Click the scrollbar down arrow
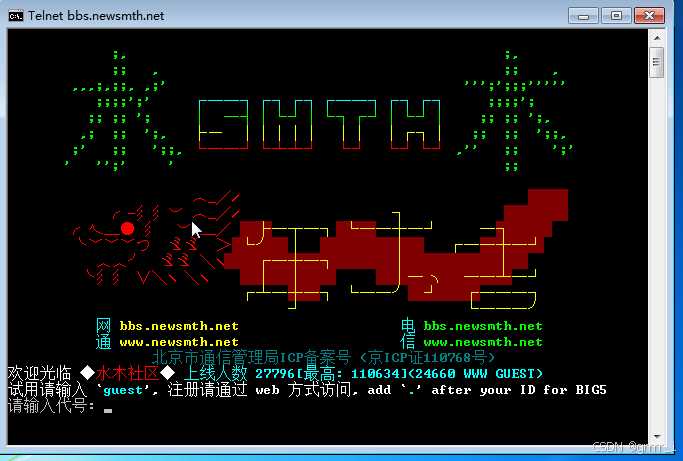Image resolution: width=683 pixels, height=461 pixels. coord(657,437)
